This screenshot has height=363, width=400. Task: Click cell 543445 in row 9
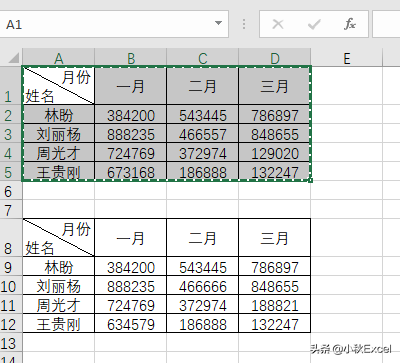tap(203, 266)
